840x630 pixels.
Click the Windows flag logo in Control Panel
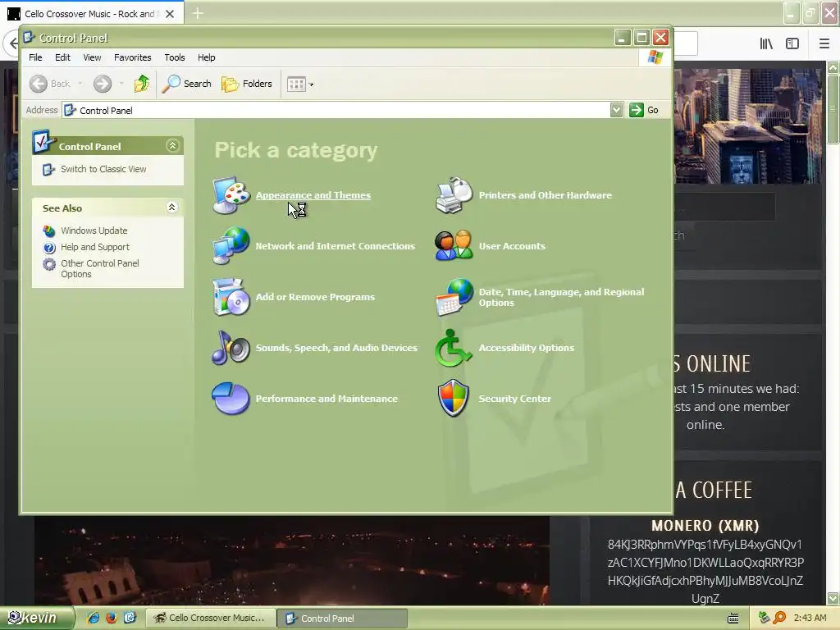(x=655, y=57)
